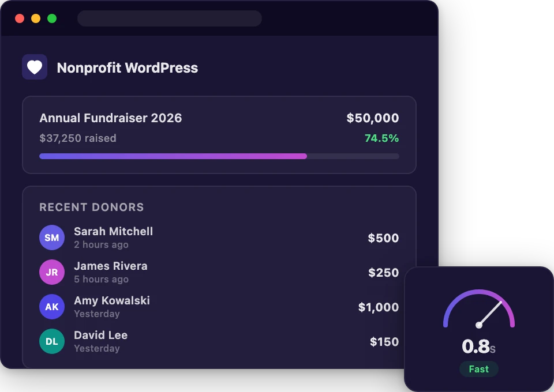Click the fundraiser progress bar
The image size is (554, 392).
pos(219,156)
